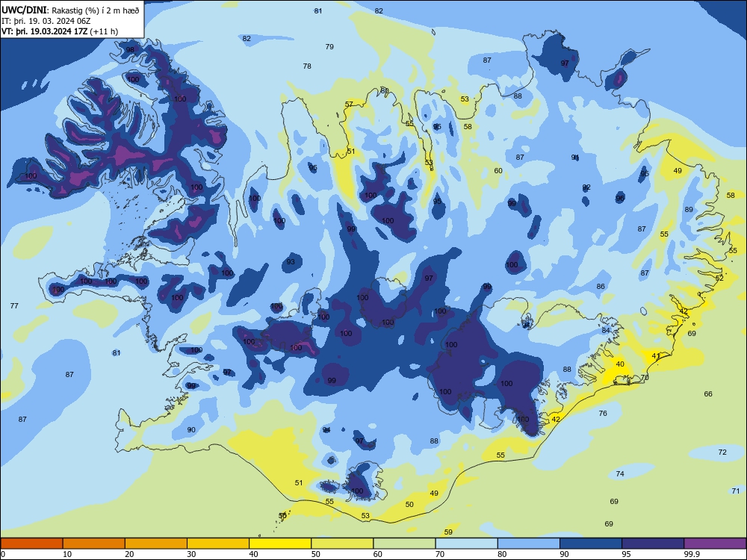
Task: Click the '57' humidity value on the map
Action: pos(349,105)
